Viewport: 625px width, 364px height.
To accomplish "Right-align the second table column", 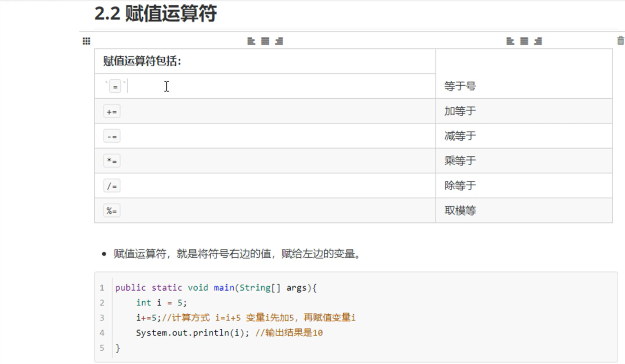I will [538, 41].
